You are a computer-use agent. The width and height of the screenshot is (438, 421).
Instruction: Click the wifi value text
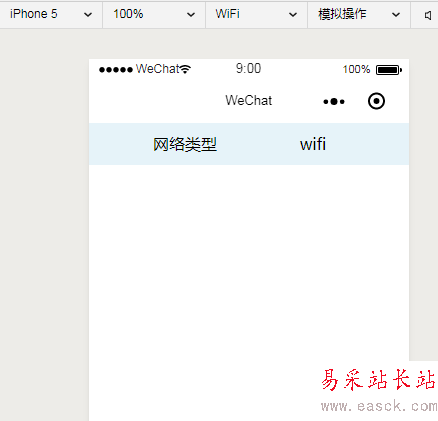[x=313, y=144]
